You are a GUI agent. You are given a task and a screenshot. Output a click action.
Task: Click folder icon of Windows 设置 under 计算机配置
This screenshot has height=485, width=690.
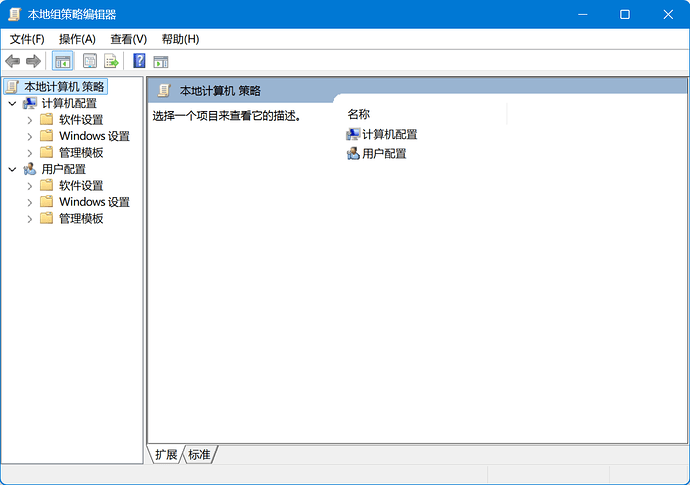tap(47, 136)
